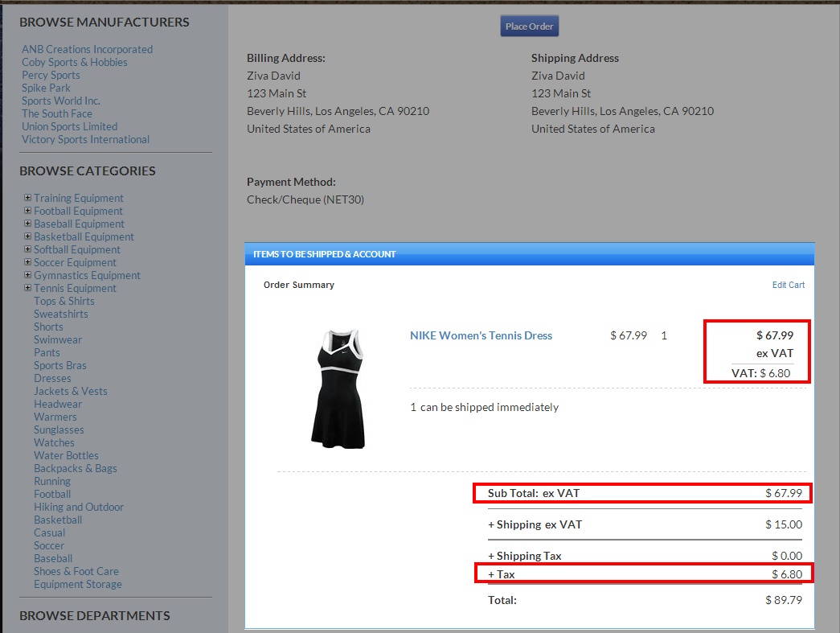Screen dimensions: 840x633
Task: Expand the Training Equipment category
Action: [x=27, y=198]
